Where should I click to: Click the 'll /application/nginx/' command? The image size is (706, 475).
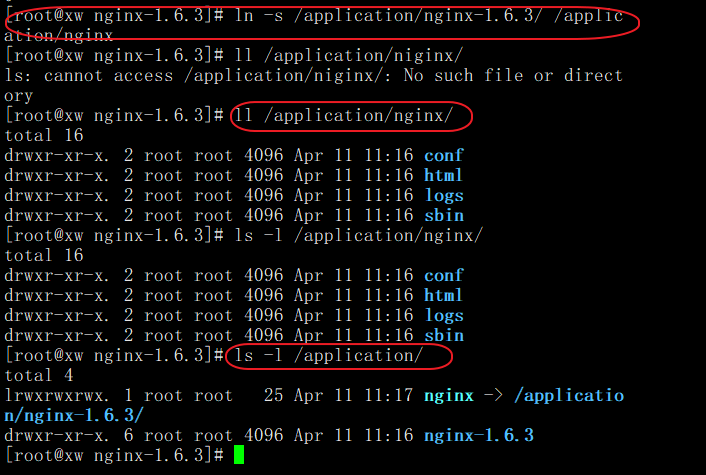click(x=344, y=116)
